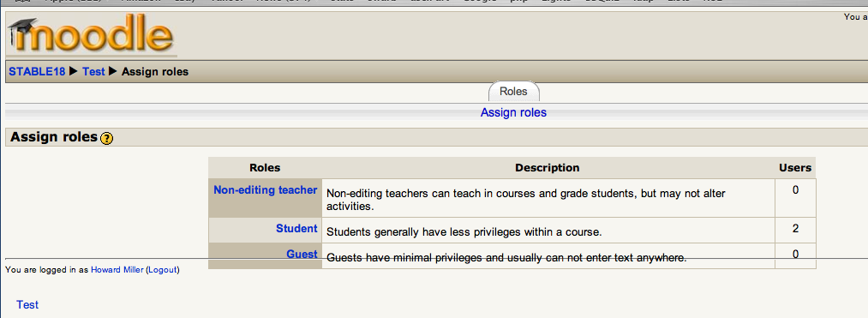Click the Non-editing teacher description text
The width and height of the screenshot is (868, 318).
[526, 200]
